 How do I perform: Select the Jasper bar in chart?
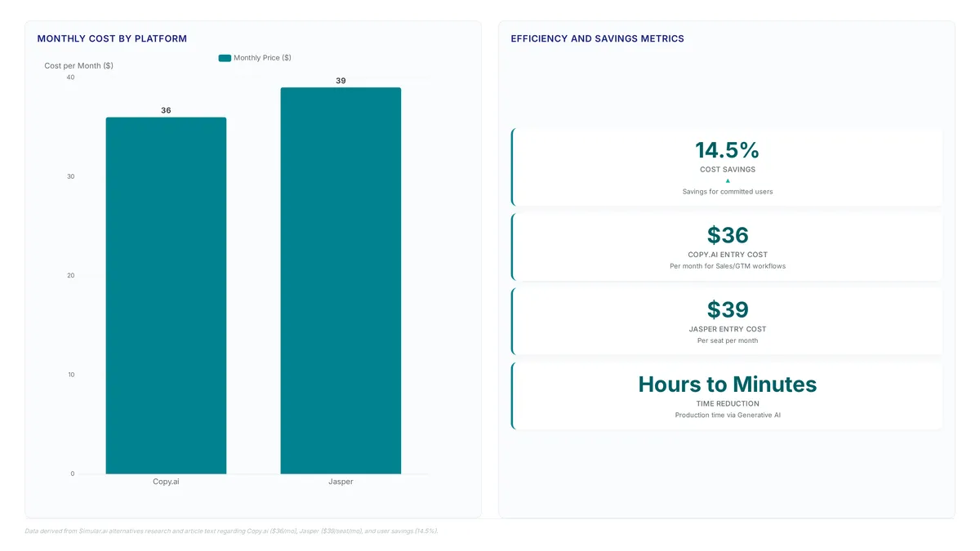click(x=341, y=281)
